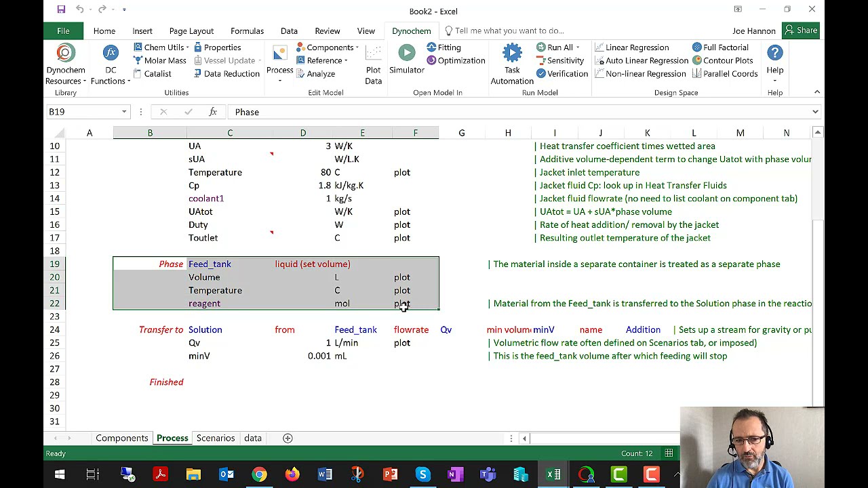Click the Analyze model button
The image size is (868, 488).
[x=315, y=74]
